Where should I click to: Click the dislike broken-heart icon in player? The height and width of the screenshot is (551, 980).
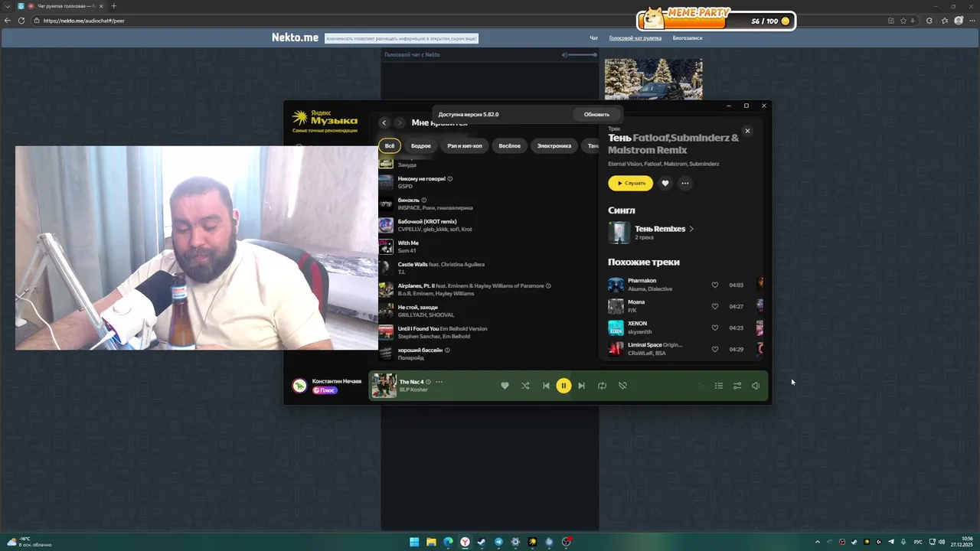point(622,386)
